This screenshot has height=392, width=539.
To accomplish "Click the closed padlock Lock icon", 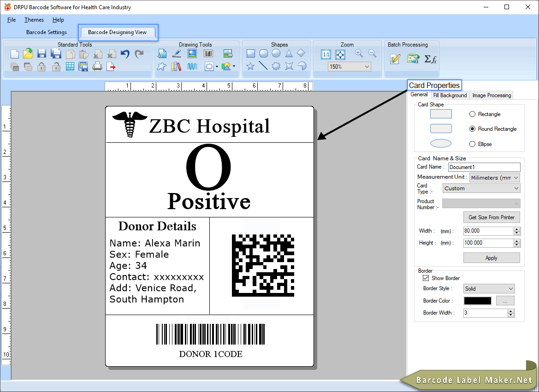I will (x=41, y=66).
